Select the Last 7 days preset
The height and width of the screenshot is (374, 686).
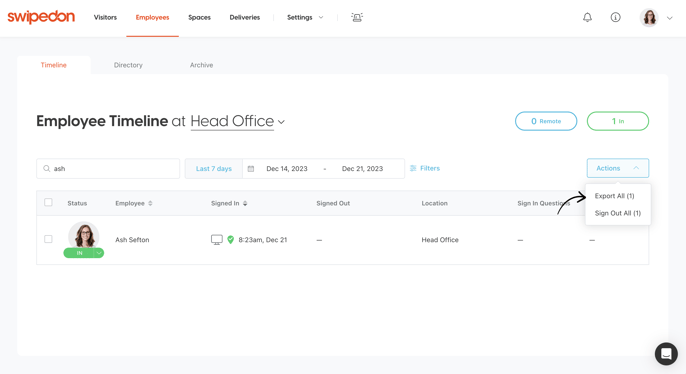point(214,168)
